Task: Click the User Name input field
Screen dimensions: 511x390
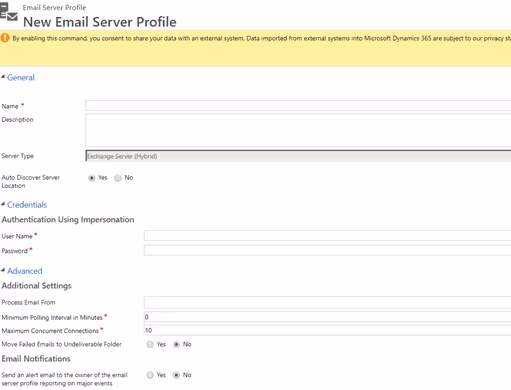Action: click(327, 236)
